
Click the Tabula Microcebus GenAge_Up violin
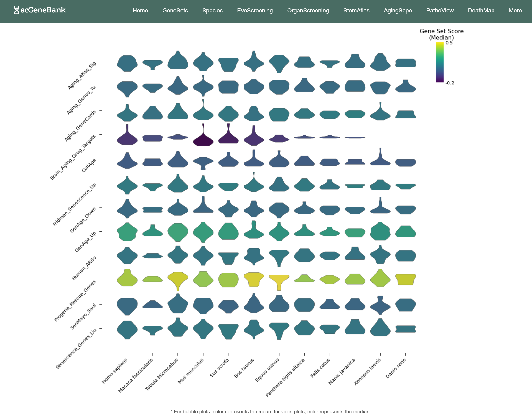[x=178, y=232]
